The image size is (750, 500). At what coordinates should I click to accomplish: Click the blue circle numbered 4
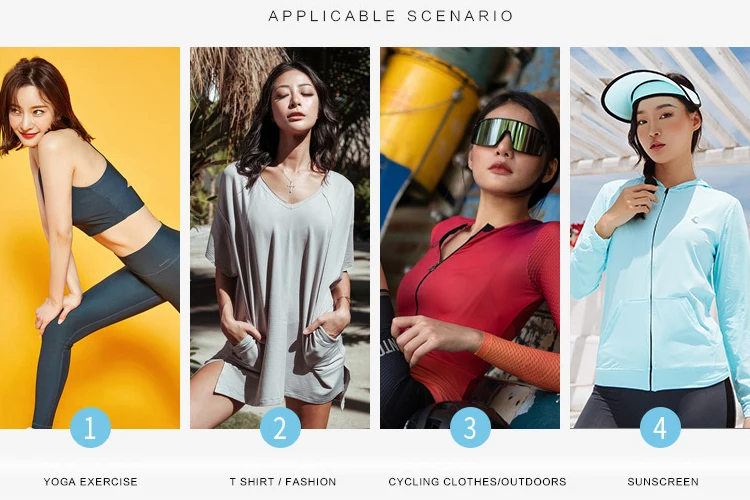tap(660, 427)
